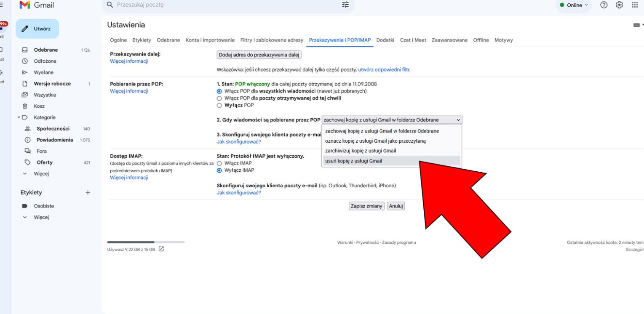
Task: Switch to the Czat i Meet tab
Action: 413,40
